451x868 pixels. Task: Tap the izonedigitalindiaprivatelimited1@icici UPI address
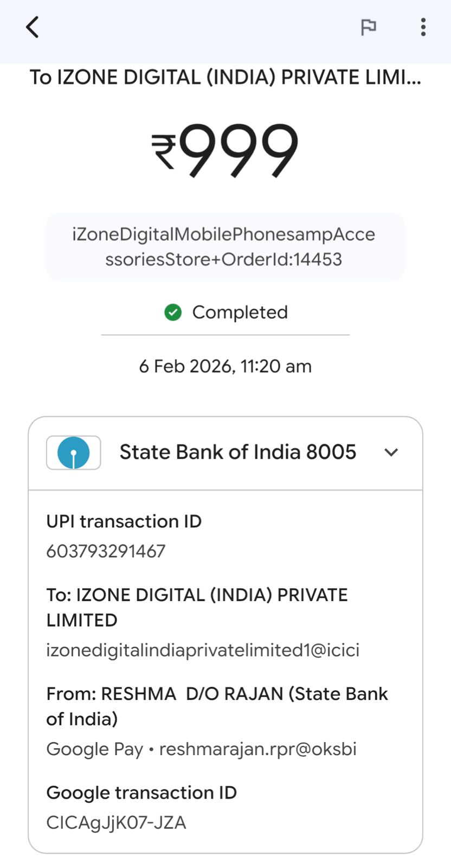click(x=203, y=650)
